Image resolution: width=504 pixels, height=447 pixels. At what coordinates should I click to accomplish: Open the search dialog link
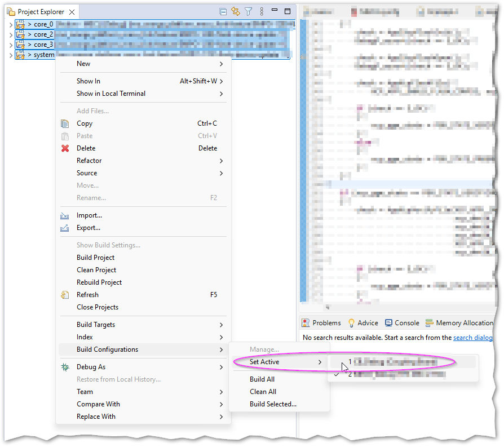tap(473, 338)
